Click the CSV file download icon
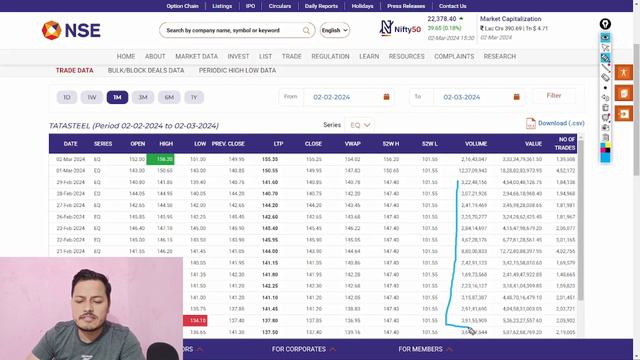Image resolution: width=640 pixels, height=360 pixels. [530, 123]
